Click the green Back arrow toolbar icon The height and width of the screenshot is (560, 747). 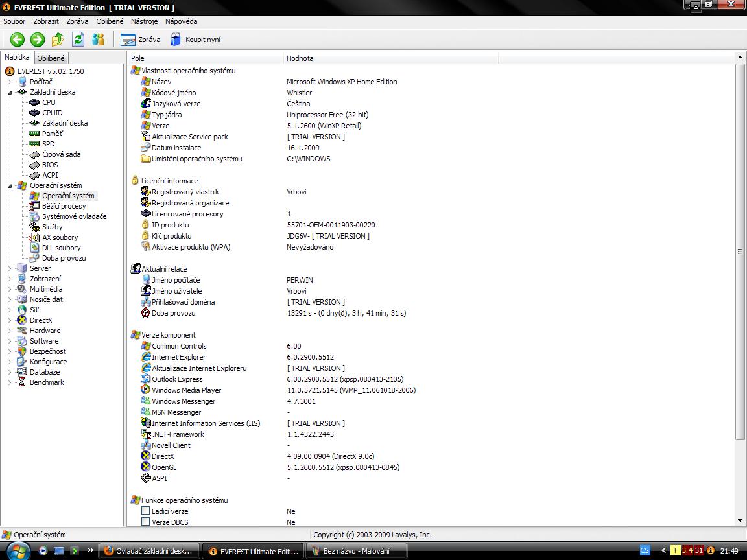click(18, 40)
